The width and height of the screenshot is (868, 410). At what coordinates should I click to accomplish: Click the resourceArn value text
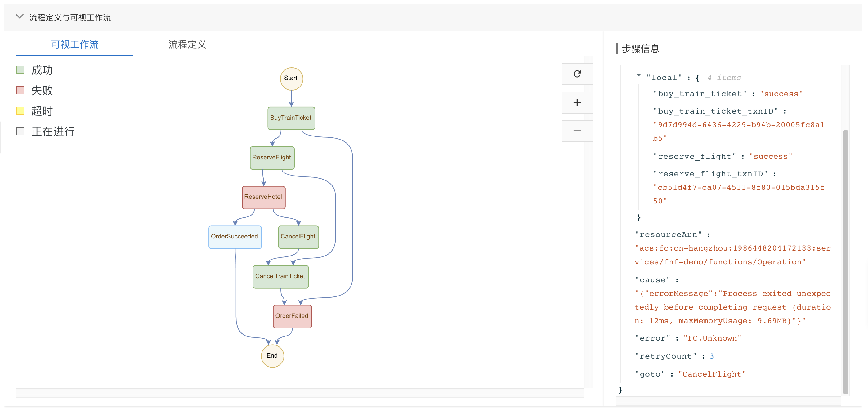(732, 255)
